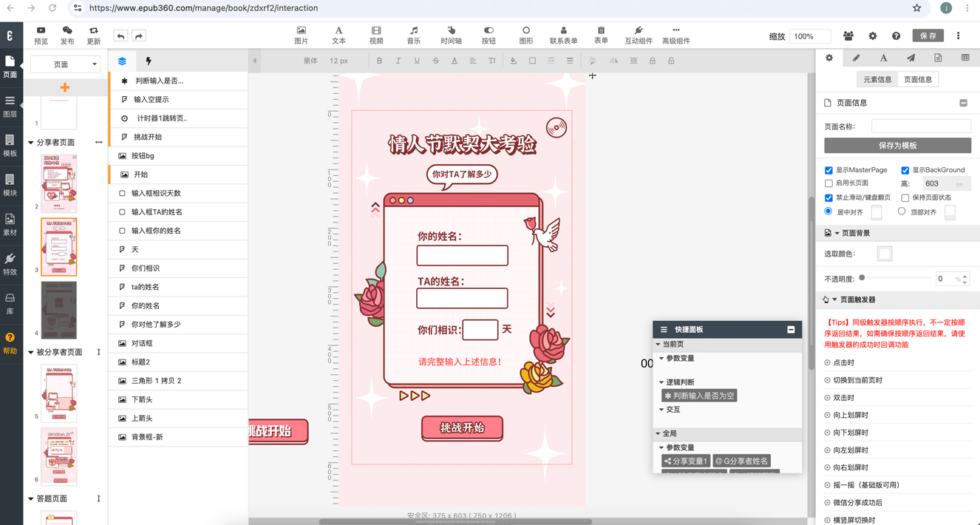The height and width of the screenshot is (525, 980).
Task: Redo the last action
Action: pyautogui.click(x=139, y=35)
